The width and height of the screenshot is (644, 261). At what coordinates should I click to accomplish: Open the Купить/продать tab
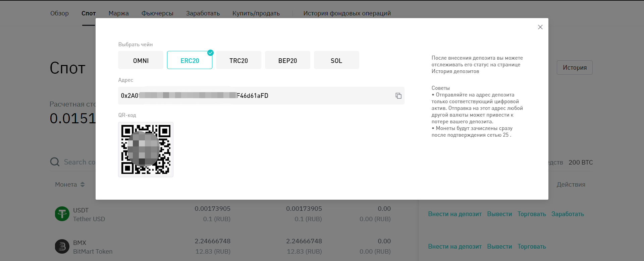coord(256,13)
